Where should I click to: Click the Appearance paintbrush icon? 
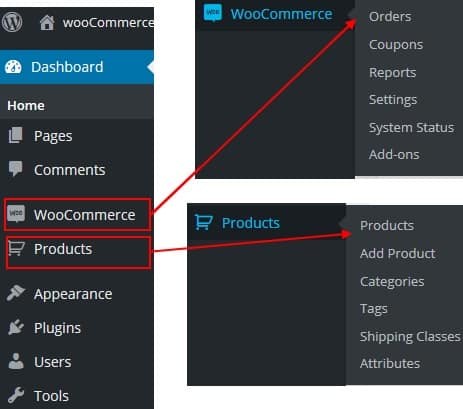click(16, 293)
